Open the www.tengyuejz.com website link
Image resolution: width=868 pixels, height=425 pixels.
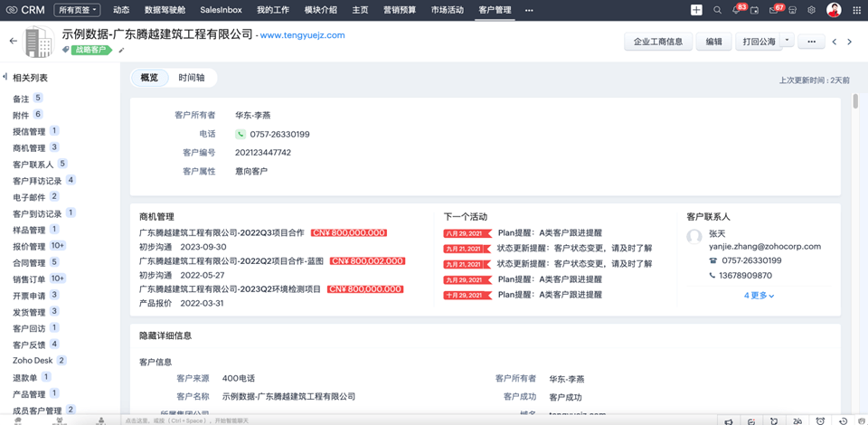(x=302, y=35)
